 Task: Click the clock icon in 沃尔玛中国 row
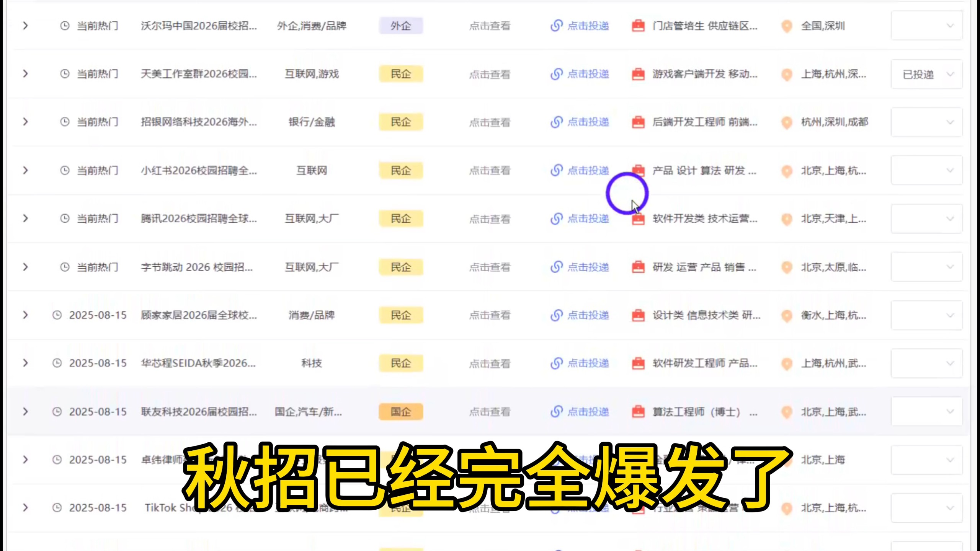coord(65,26)
